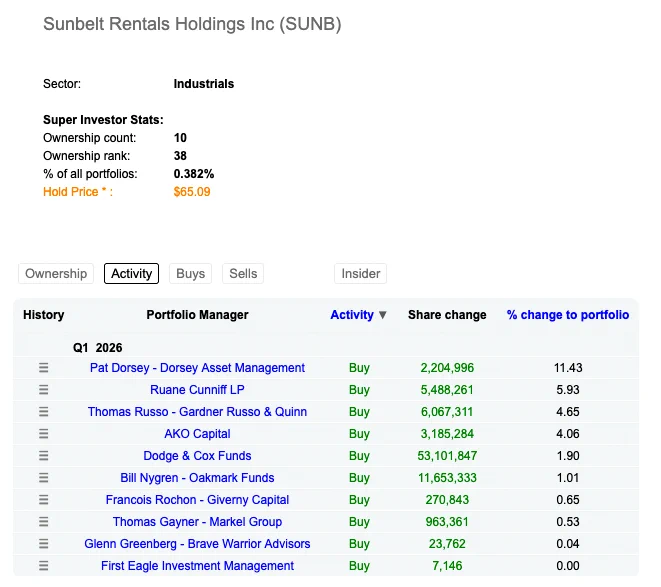Open history icon for Thomas Russo row
This screenshot has height=587, width=661.
[43, 412]
